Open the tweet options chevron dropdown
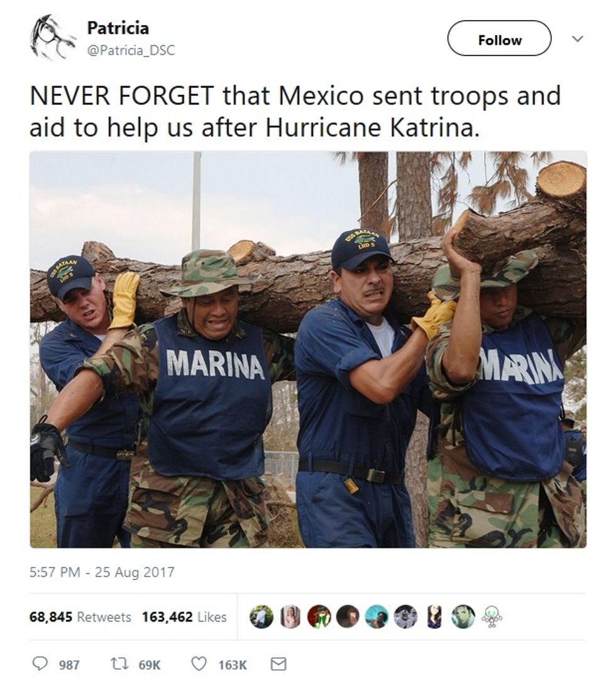The image size is (616, 685). [x=578, y=39]
